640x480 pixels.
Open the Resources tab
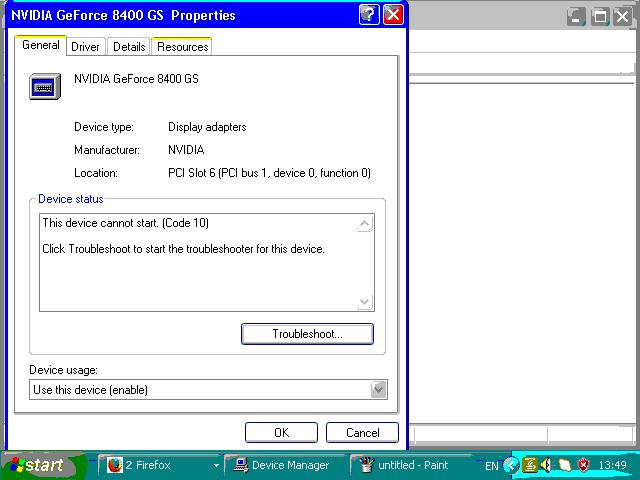182,47
